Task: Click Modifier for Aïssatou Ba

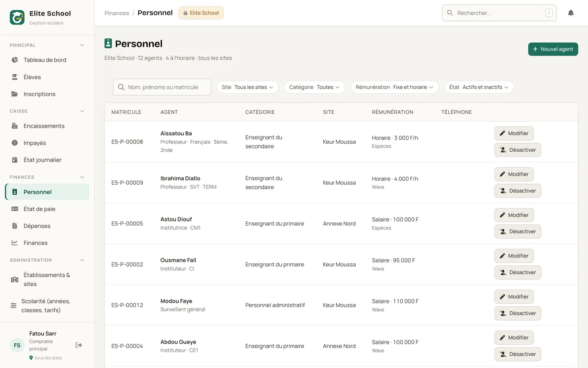Action: tap(514, 133)
